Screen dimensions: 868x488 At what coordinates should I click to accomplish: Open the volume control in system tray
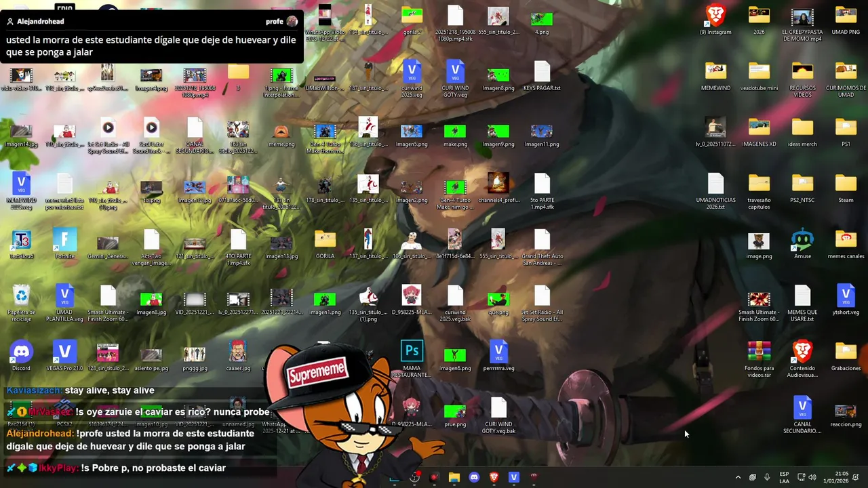pos(812,477)
